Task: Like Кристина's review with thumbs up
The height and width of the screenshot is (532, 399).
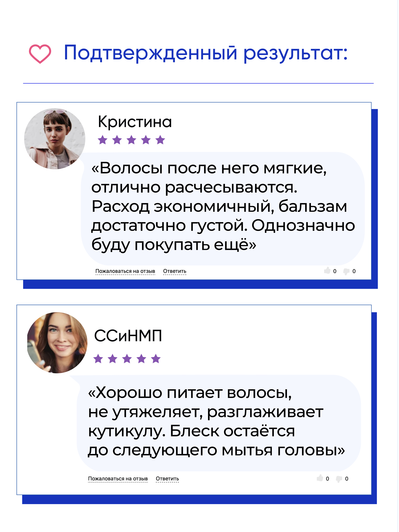Action: click(327, 271)
